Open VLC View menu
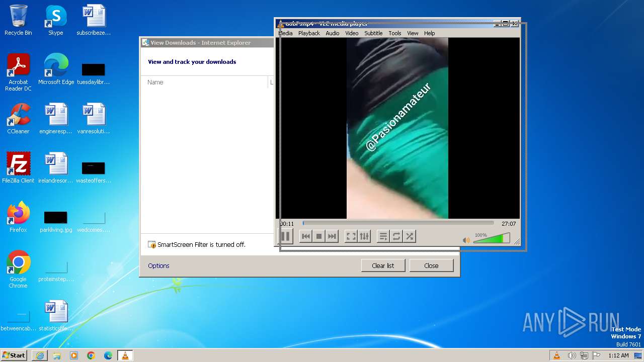The image size is (644, 362). point(413,33)
